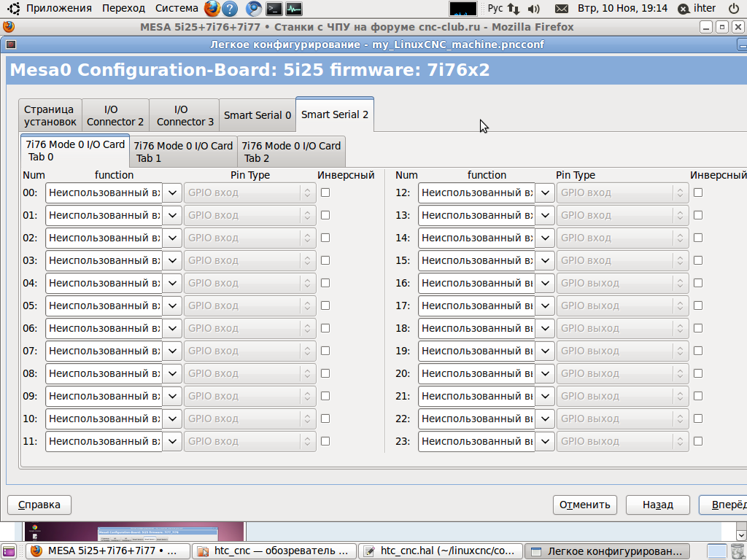Launch Firefox from the top panel
This screenshot has width=747, height=560.
click(x=212, y=9)
